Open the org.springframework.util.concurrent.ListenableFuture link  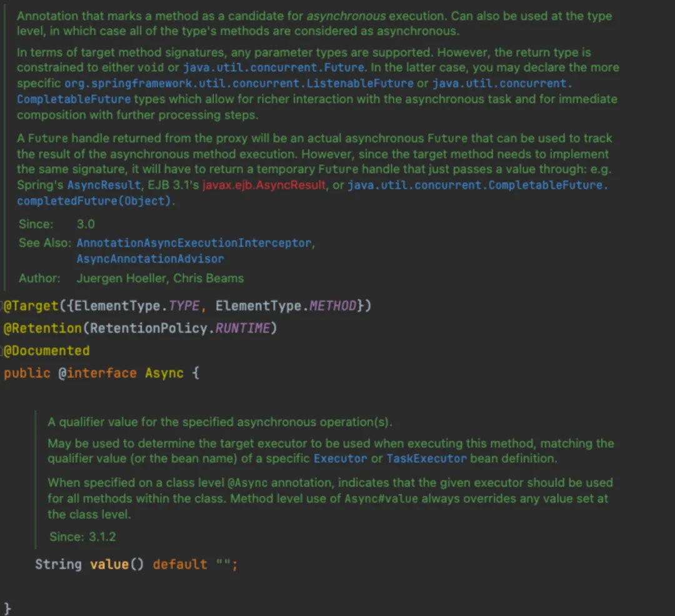click(239, 84)
